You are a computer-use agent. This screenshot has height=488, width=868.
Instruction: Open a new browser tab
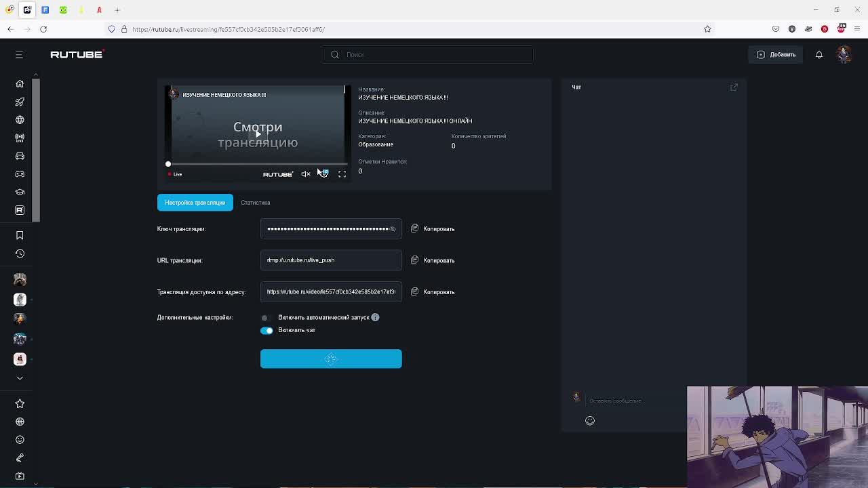pyautogui.click(x=117, y=9)
